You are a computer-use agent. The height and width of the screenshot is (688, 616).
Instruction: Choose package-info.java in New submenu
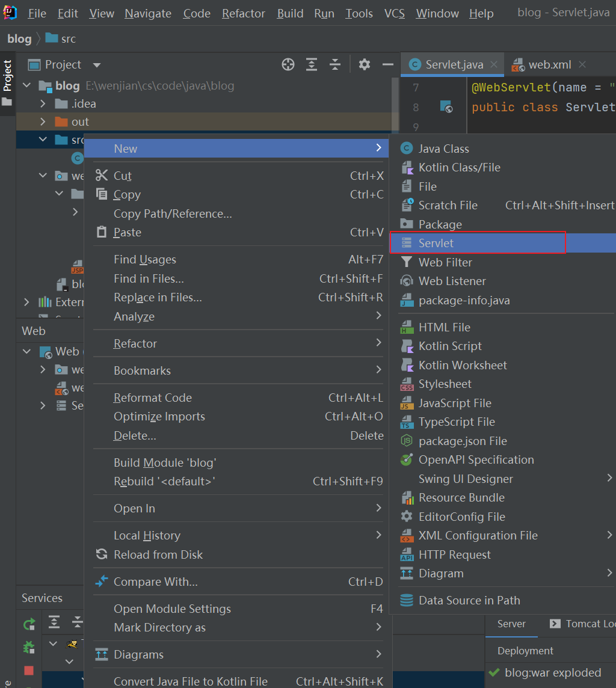(502, 301)
